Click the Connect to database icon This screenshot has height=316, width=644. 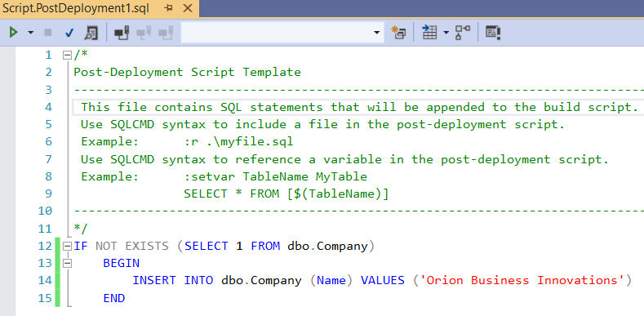point(122,33)
